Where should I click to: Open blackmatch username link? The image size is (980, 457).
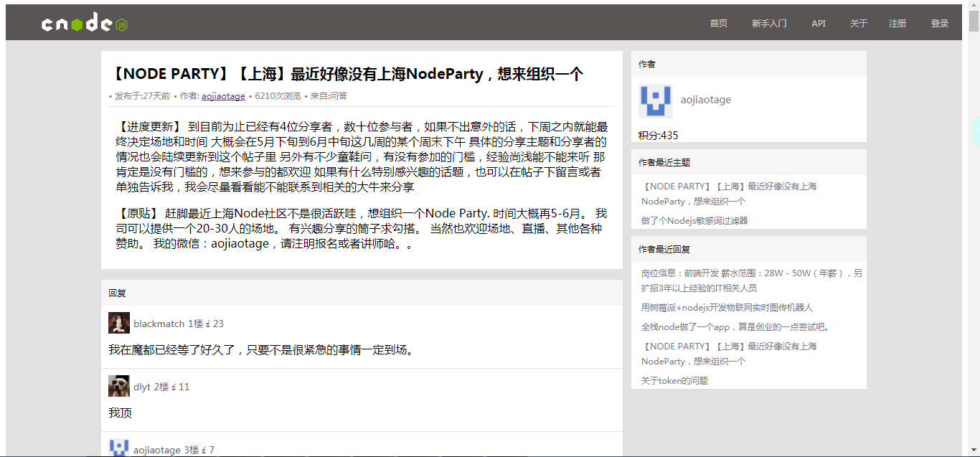tap(159, 324)
